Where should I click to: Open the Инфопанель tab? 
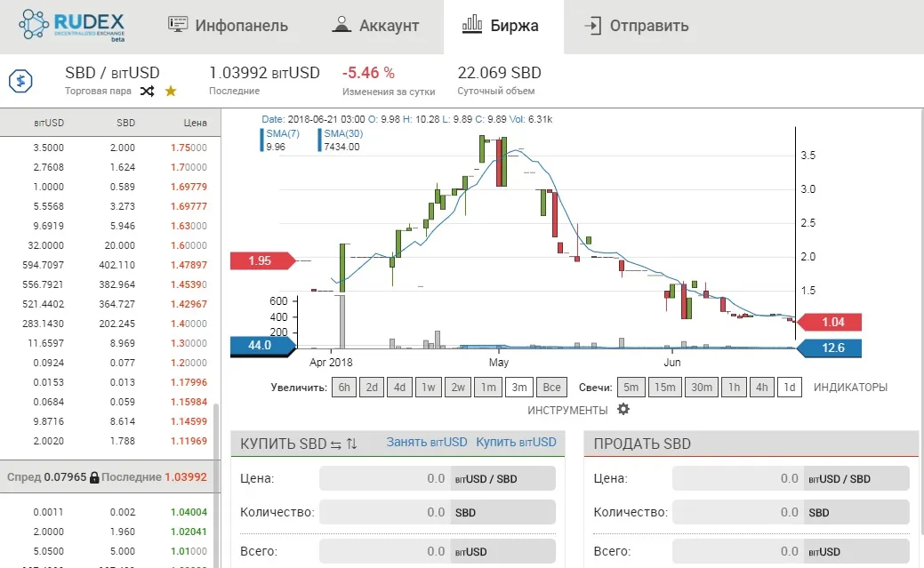click(228, 26)
